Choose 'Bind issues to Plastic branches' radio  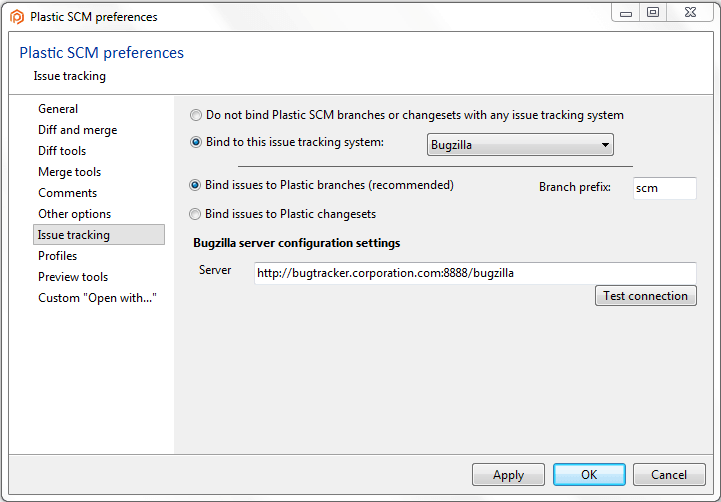pyautogui.click(x=195, y=185)
